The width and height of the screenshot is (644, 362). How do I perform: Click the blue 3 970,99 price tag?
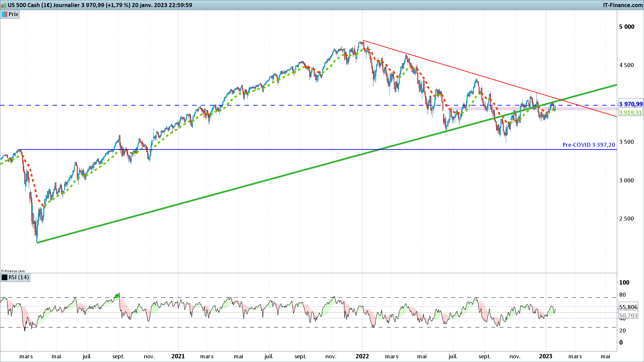(631, 104)
